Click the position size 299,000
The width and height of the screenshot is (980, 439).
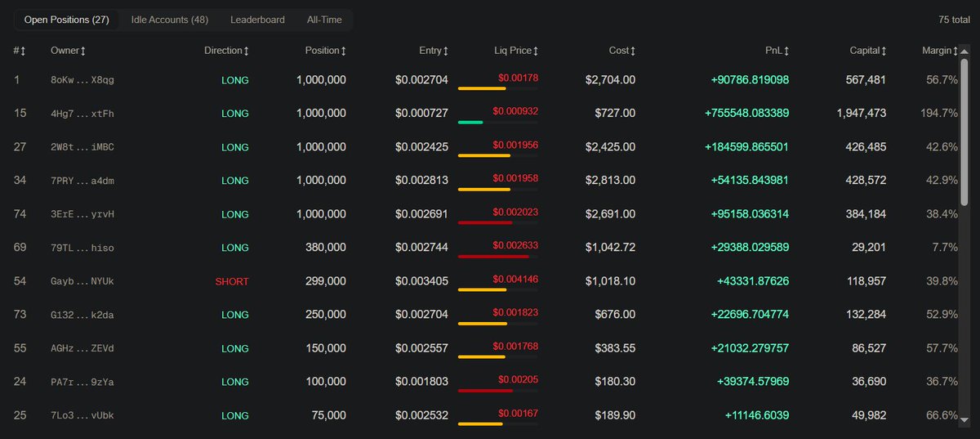pos(326,281)
